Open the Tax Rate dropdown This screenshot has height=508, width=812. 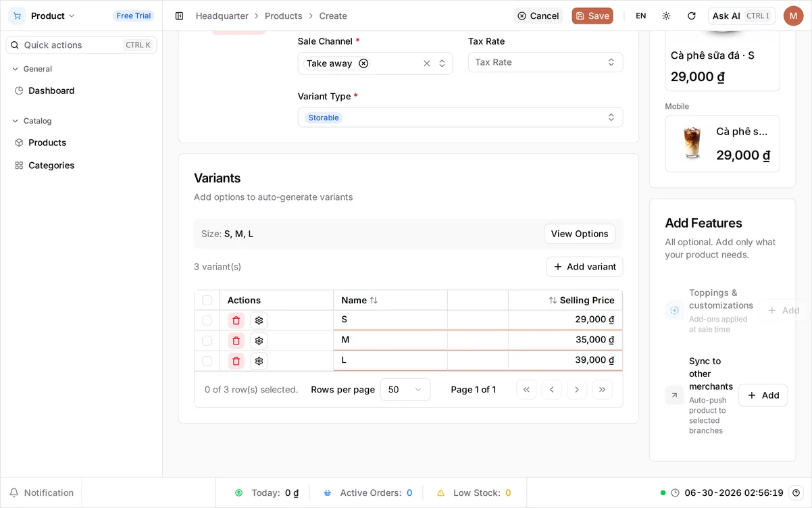point(545,62)
